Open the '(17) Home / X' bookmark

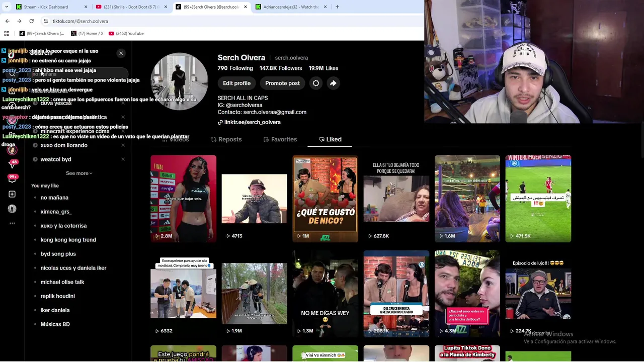87,33
